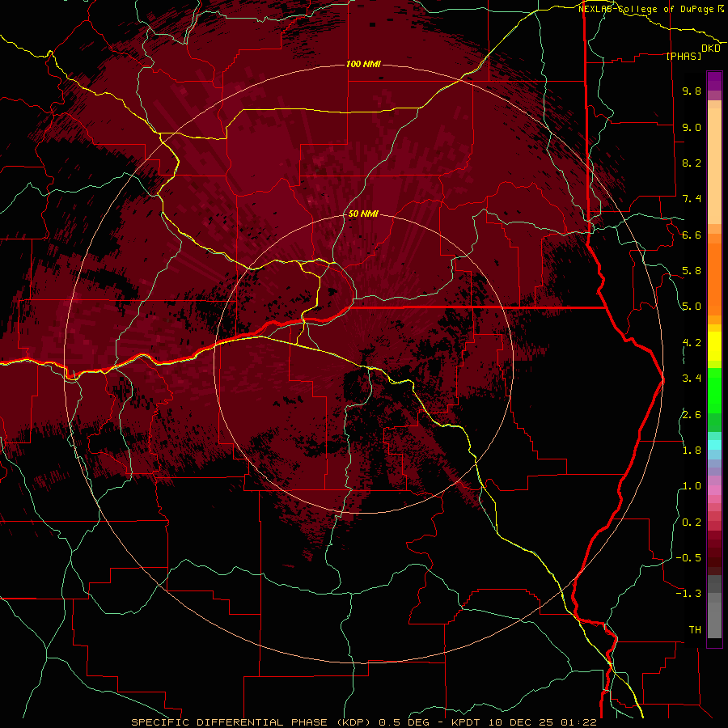The width and height of the screenshot is (728, 728).
Task: Select the bright green color bar segment
Action: point(714,390)
